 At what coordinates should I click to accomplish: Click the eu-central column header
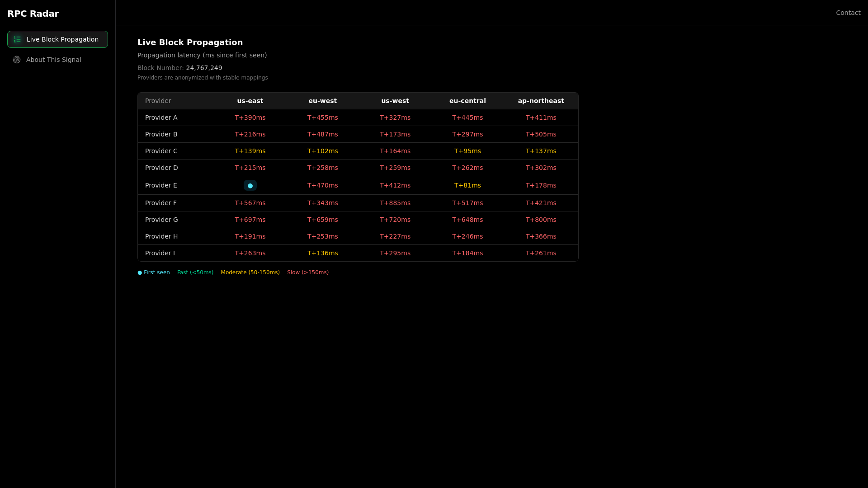(467, 101)
